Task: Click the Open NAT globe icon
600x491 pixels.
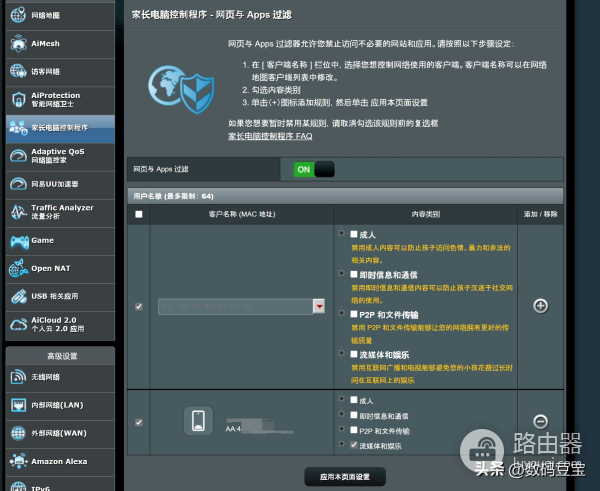Action: [18, 268]
